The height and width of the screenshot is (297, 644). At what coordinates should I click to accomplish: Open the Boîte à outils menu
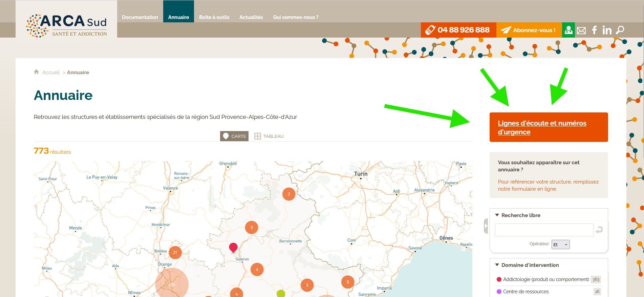pos(214,17)
